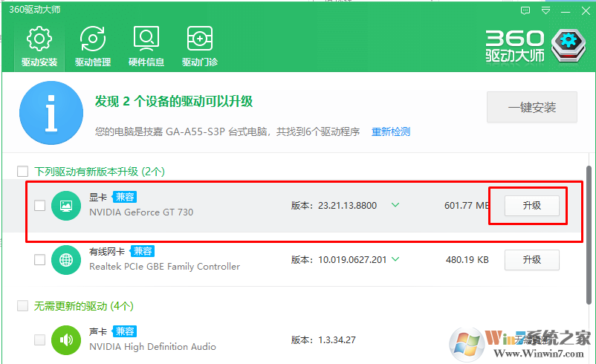Select the Realtek PCIe GBE controller checkbox
The image size is (596, 364).
39,260
